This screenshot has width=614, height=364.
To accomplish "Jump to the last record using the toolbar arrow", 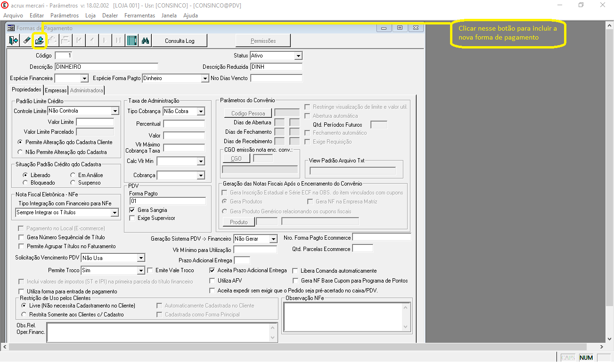I will (x=118, y=41).
